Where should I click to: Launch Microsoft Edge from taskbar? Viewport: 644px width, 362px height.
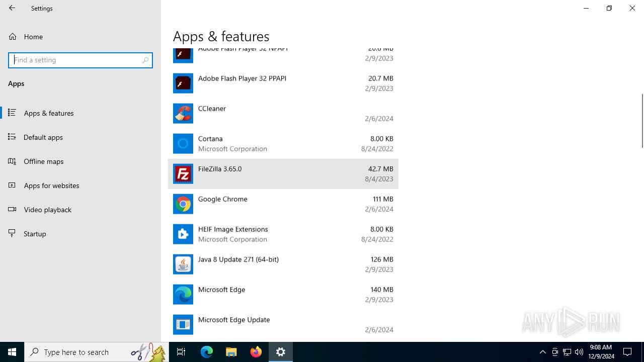[x=207, y=352]
